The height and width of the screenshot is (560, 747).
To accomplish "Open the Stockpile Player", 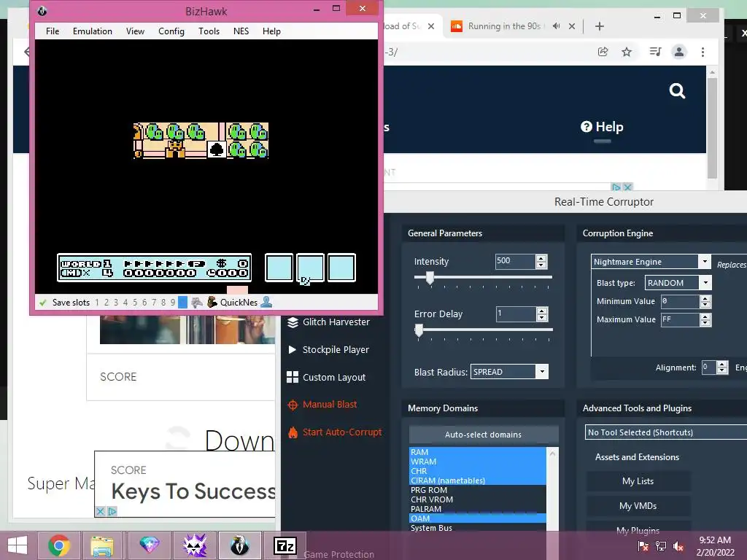I will click(x=328, y=349).
